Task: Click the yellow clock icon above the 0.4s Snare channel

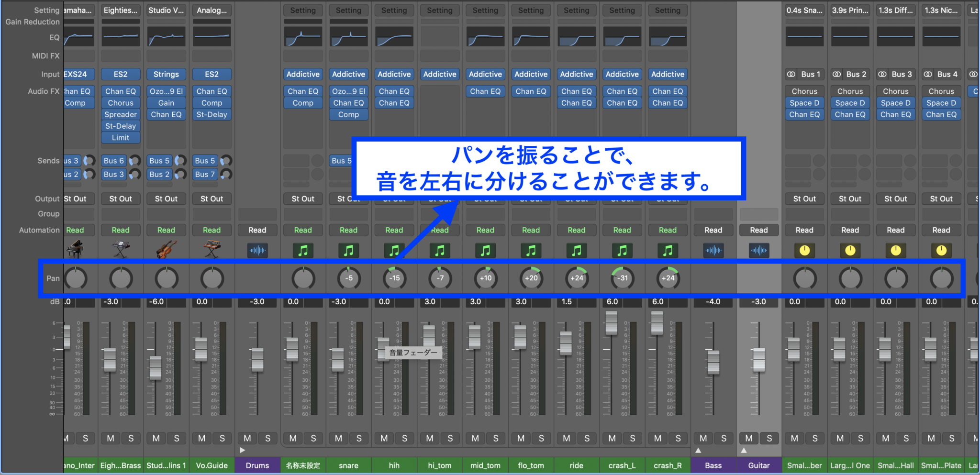Action: coord(804,249)
